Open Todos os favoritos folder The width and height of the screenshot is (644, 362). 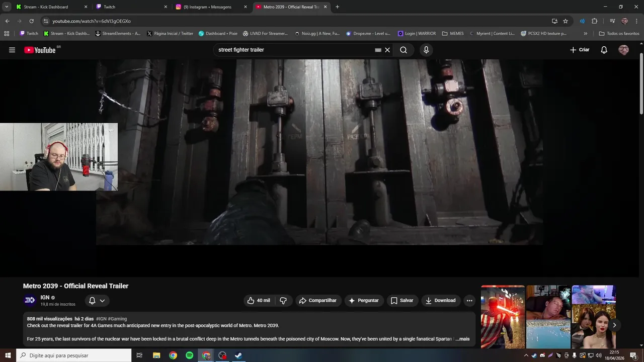tap(619, 33)
